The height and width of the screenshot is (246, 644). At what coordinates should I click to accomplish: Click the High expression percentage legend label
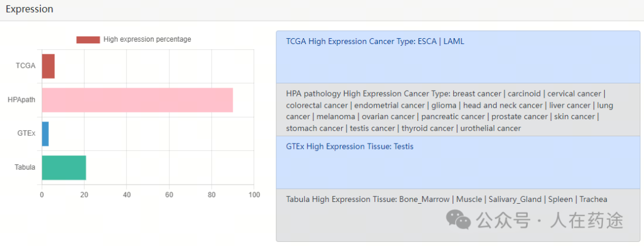[147, 39]
